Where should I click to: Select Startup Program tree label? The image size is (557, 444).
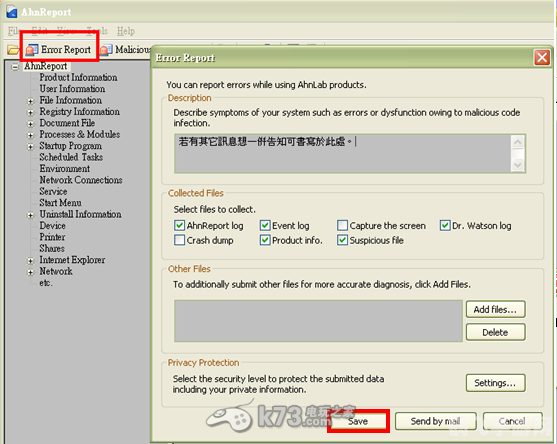point(70,146)
